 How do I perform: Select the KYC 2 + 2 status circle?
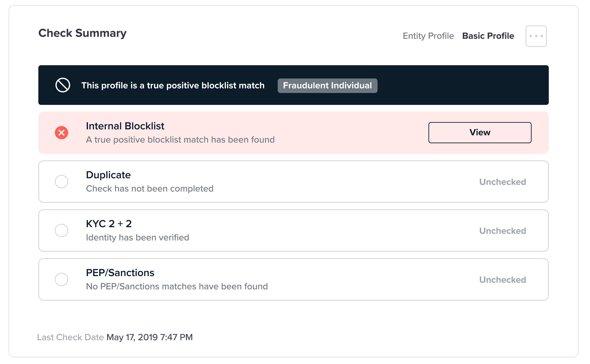click(x=61, y=230)
